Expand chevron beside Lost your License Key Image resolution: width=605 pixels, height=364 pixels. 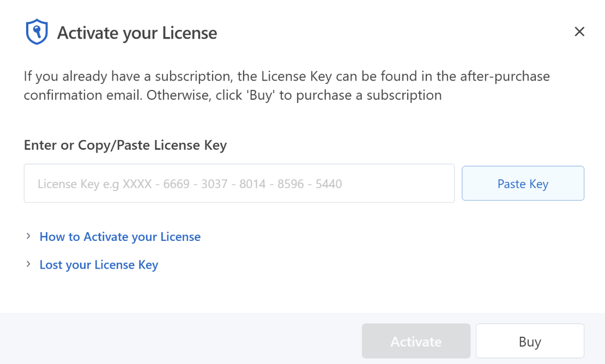coord(28,264)
